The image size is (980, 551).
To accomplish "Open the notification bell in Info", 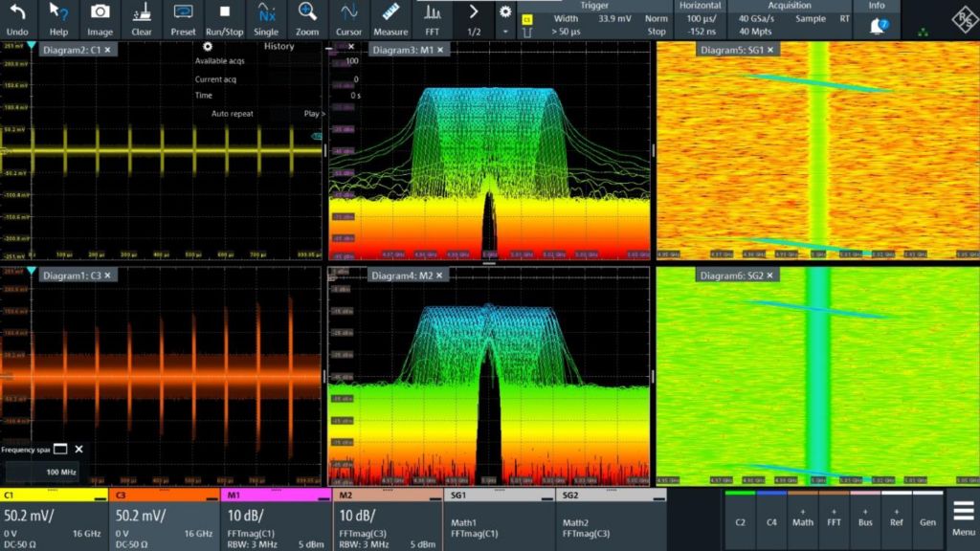I will coord(877,26).
